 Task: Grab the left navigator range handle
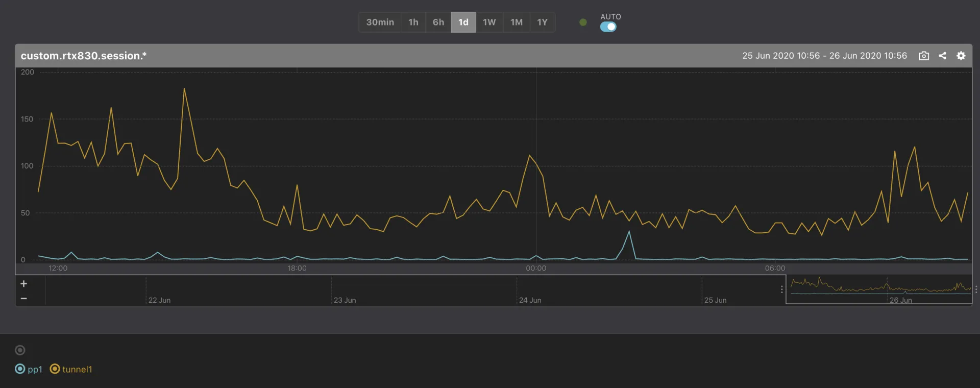(x=782, y=289)
